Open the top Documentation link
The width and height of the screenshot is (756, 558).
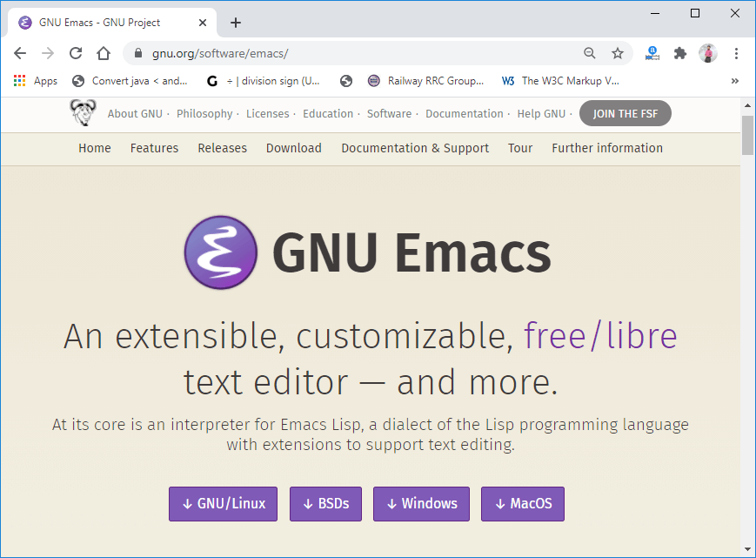(465, 114)
